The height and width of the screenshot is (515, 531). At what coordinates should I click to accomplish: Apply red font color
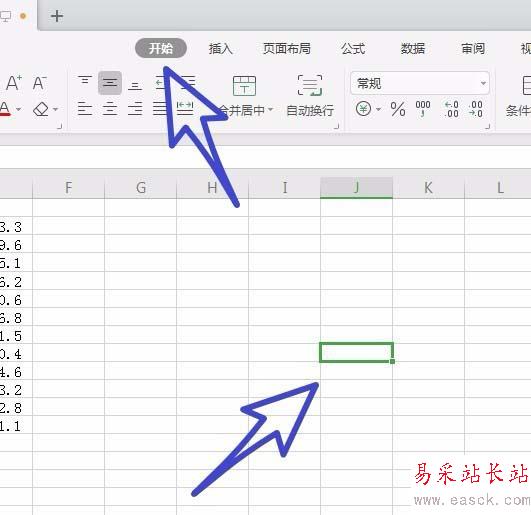[x=5, y=109]
